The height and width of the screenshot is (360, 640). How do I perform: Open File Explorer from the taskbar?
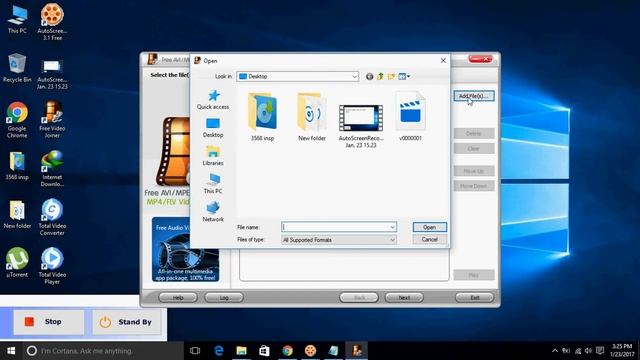(x=242, y=351)
